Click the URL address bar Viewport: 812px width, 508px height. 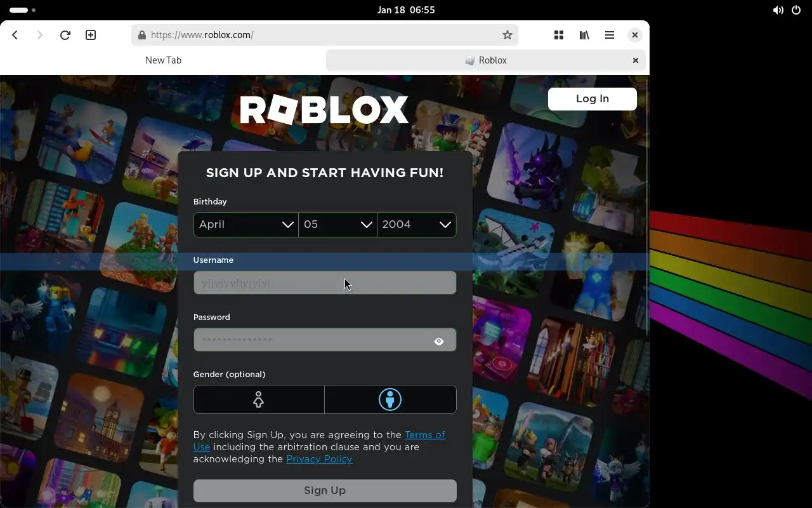[325, 35]
